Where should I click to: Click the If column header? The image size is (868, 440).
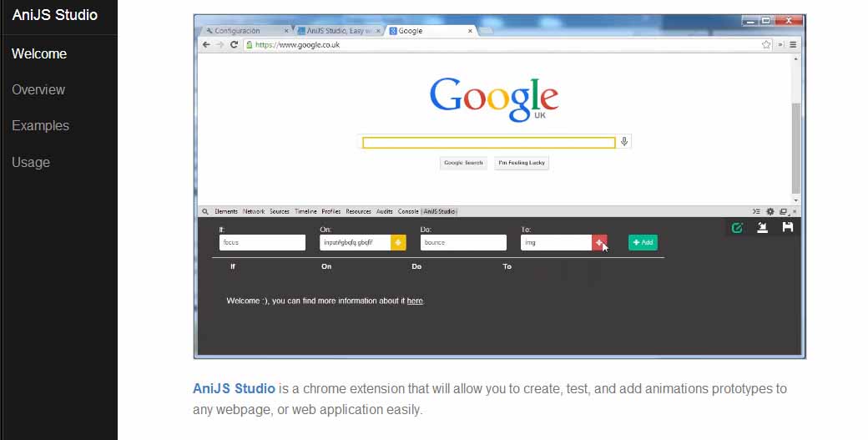coord(233,267)
